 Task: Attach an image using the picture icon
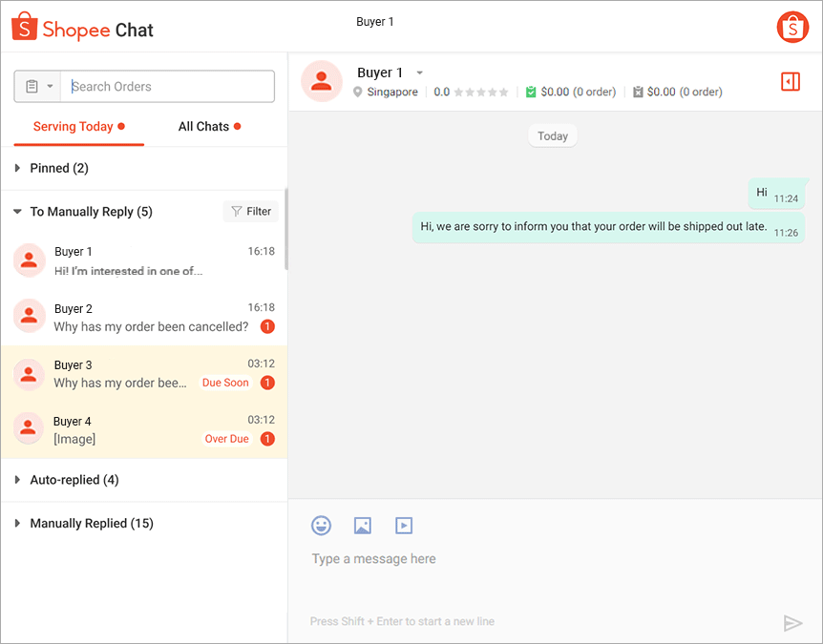click(363, 526)
